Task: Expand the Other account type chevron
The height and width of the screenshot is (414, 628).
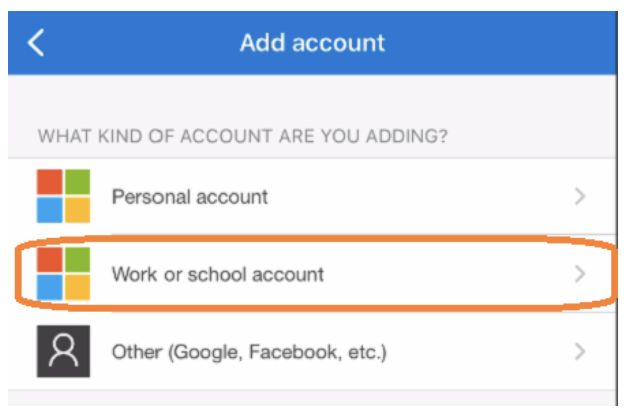Action: tap(580, 351)
